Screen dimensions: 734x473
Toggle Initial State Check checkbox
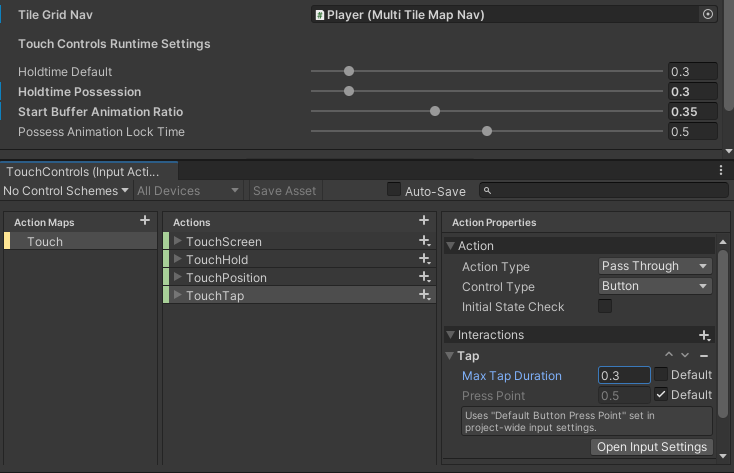point(605,306)
